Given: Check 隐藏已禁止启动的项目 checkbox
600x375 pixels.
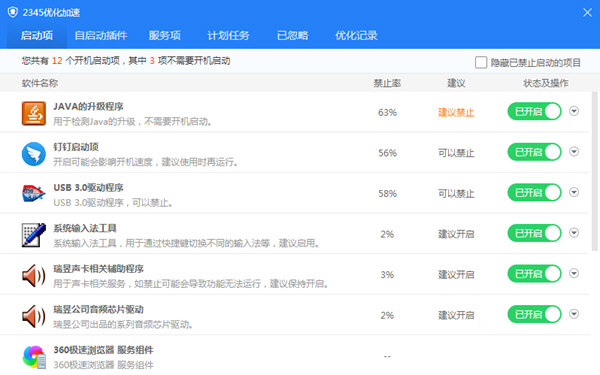Looking at the screenshot, I should tap(481, 62).
